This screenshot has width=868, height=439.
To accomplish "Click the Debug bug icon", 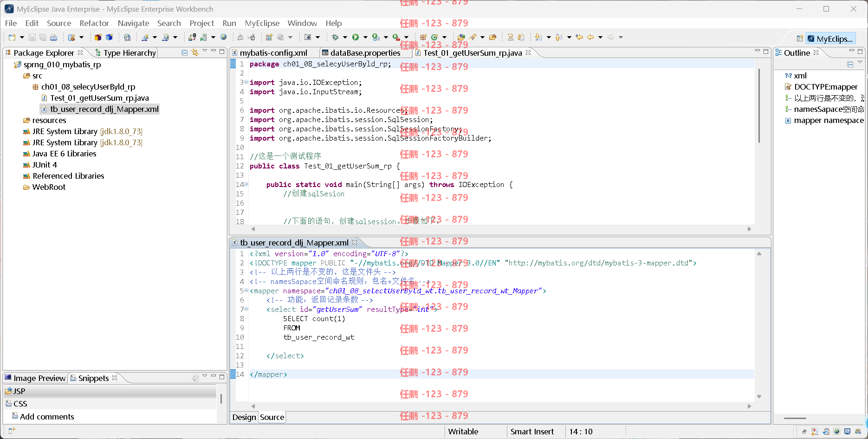I will [335, 37].
